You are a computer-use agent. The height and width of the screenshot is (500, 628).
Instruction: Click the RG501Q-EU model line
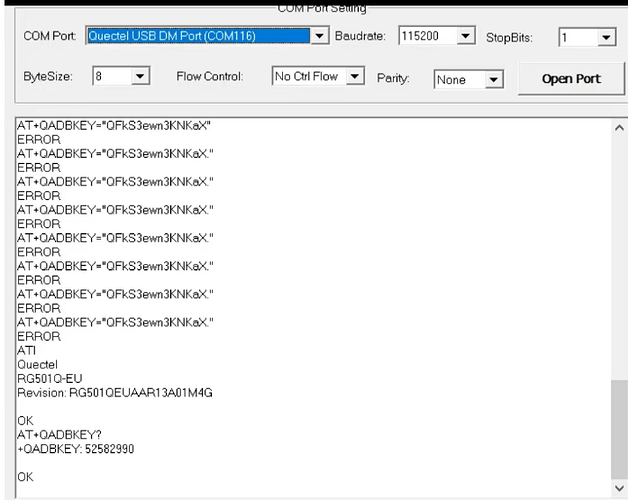49,379
